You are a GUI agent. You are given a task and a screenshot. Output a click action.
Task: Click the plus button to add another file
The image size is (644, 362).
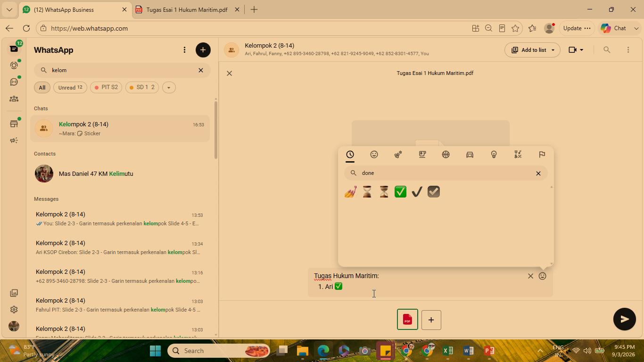coord(431,320)
